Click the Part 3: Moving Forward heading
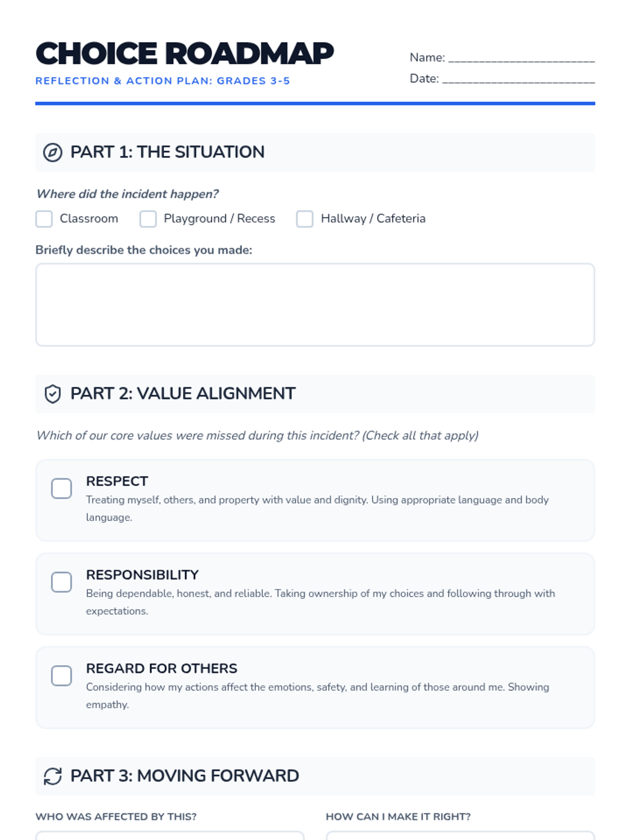Image resolution: width=630 pixels, height=840 pixels. pyautogui.click(x=184, y=776)
